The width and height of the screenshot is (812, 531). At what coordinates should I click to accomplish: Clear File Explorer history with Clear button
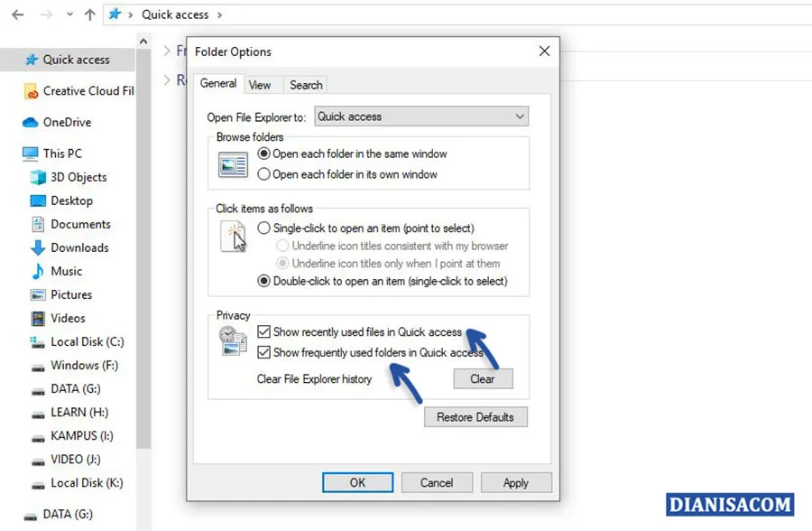(x=483, y=378)
